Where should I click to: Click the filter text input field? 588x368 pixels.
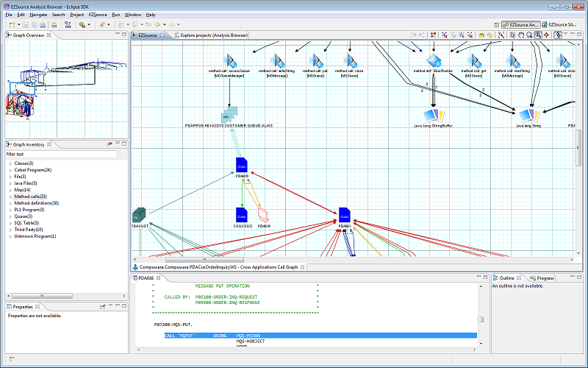tap(61, 155)
